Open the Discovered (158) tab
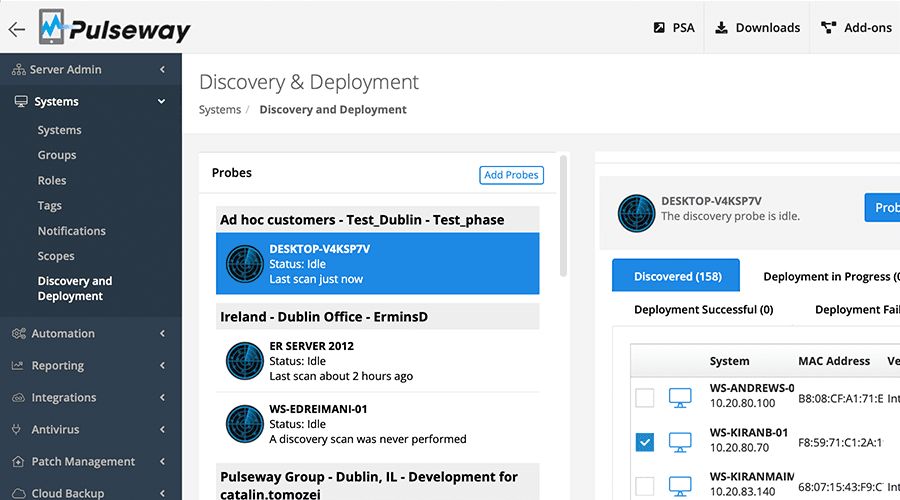The height and width of the screenshot is (500, 900). click(x=676, y=276)
